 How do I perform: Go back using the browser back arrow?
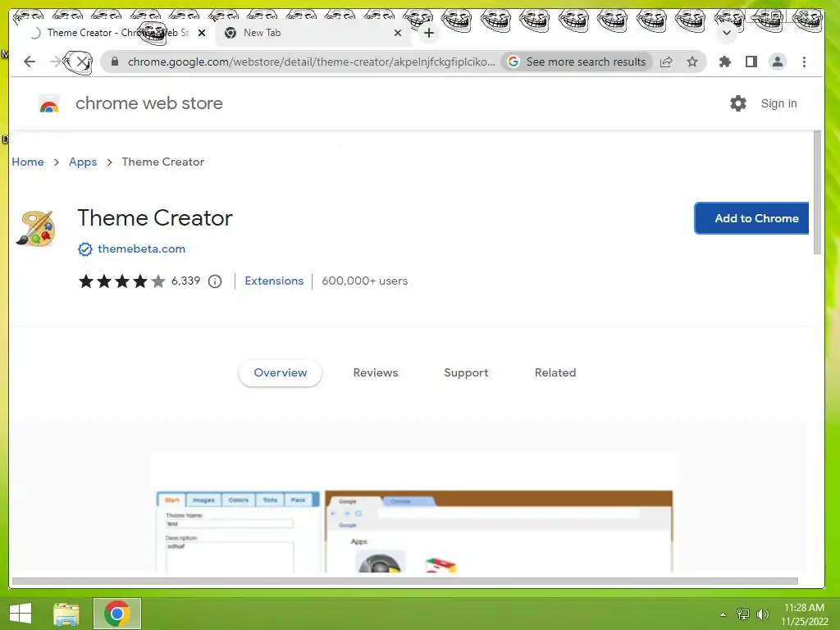click(30, 62)
